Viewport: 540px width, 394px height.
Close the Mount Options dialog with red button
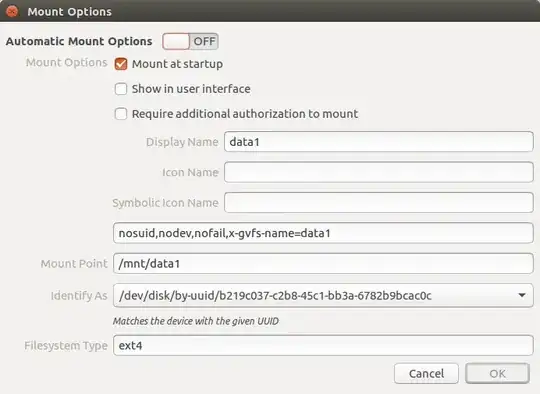(12, 11)
